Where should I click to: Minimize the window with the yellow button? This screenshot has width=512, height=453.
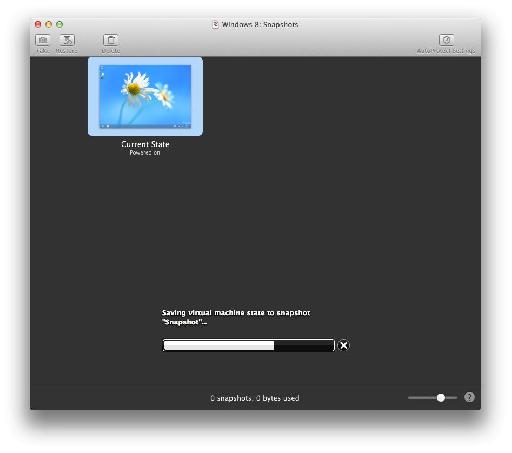pos(49,24)
